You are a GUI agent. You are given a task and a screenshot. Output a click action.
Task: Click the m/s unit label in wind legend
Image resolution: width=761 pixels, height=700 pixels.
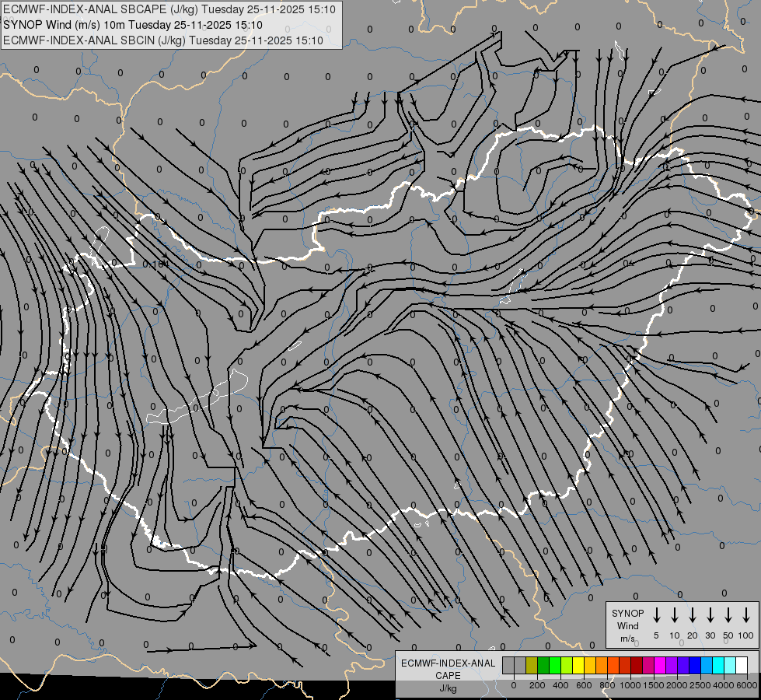pyautogui.click(x=627, y=639)
